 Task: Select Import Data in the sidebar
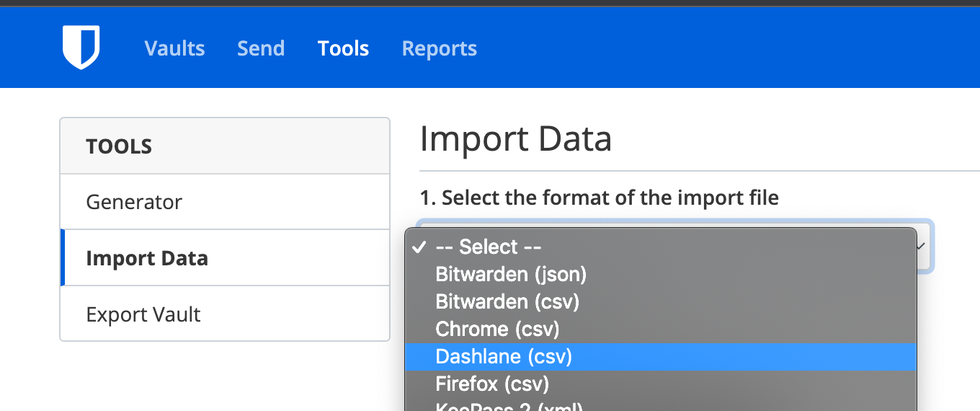(147, 258)
